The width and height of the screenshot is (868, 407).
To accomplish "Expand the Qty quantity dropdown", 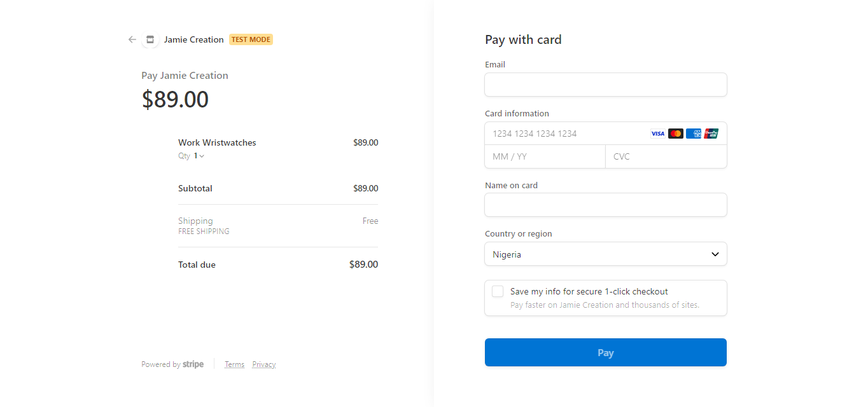I will click(x=197, y=155).
